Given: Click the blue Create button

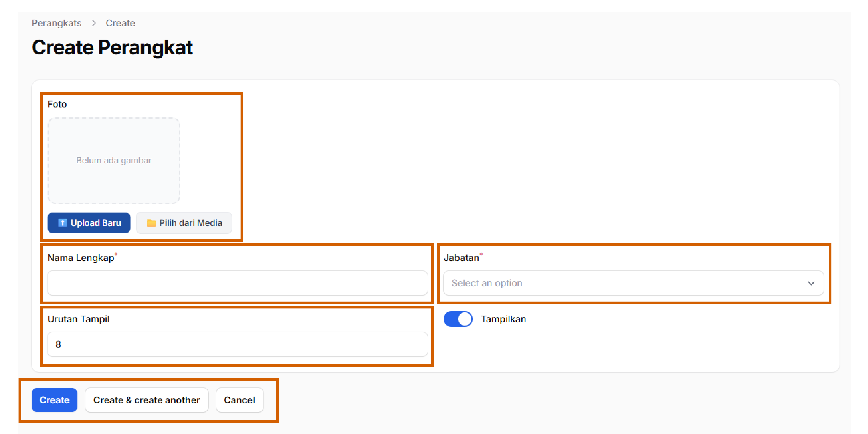Looking at the screenshot, I should point(55,400).
